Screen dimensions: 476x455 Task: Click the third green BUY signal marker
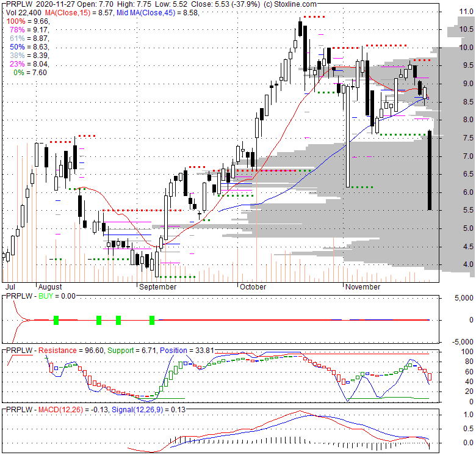[x=118, y=320]
